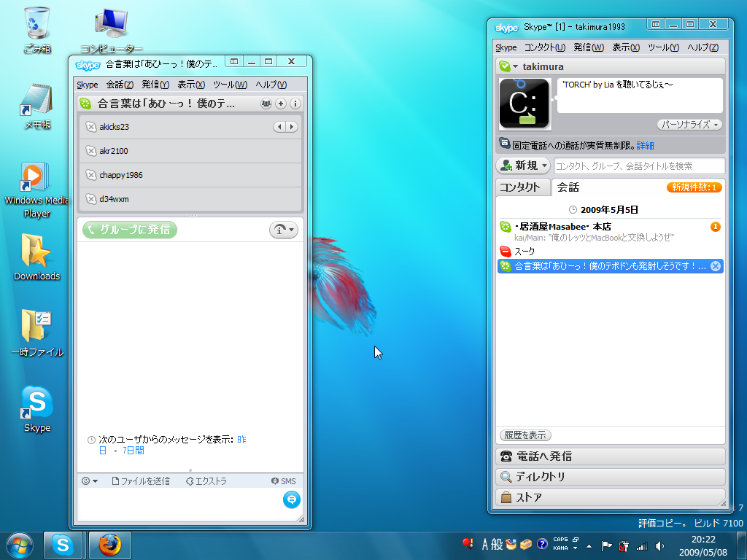The width and height of the screenshot is (747, 560).
Task: Add people with the plus icon in chat
Action: (x=281, y=104)
